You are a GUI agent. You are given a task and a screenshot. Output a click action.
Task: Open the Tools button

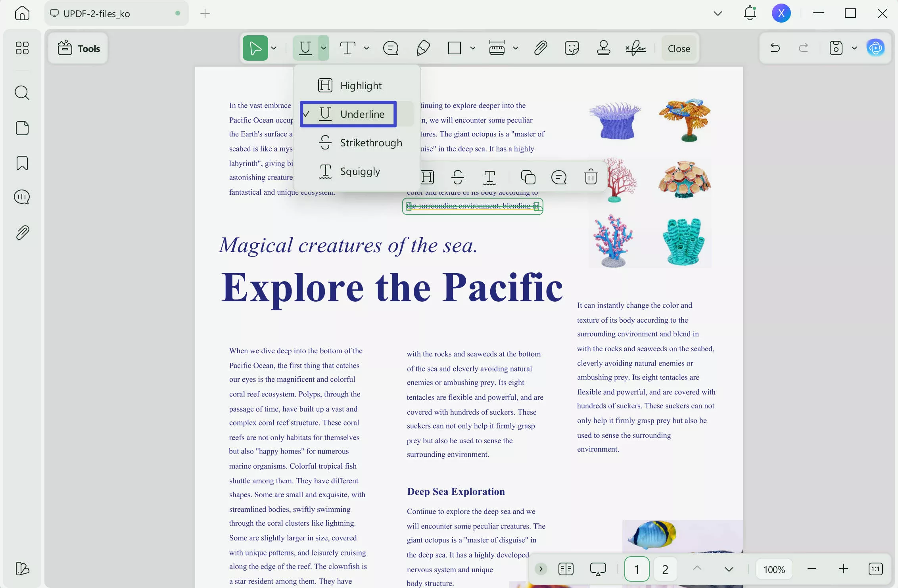[79, 48]
